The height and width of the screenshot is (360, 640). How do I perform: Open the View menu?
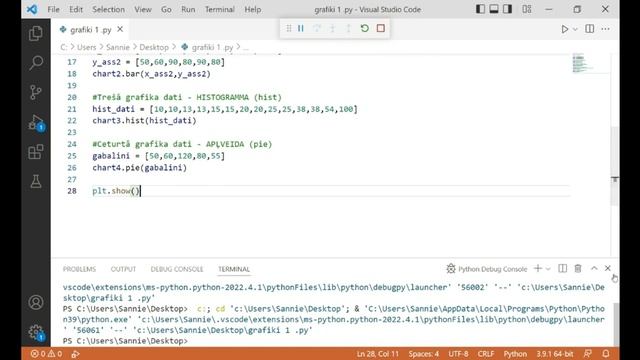pyautogui.click(x=143, y=9)
